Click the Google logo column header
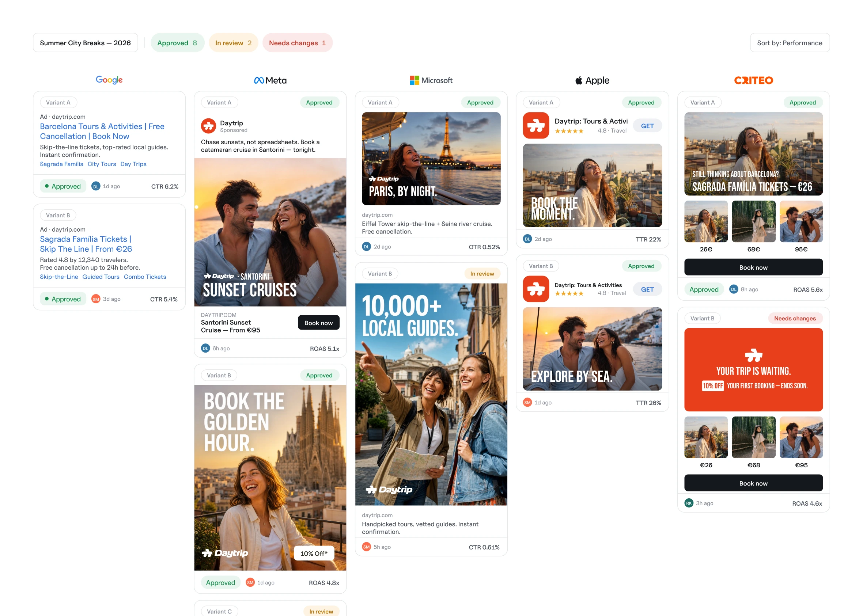 109,80
